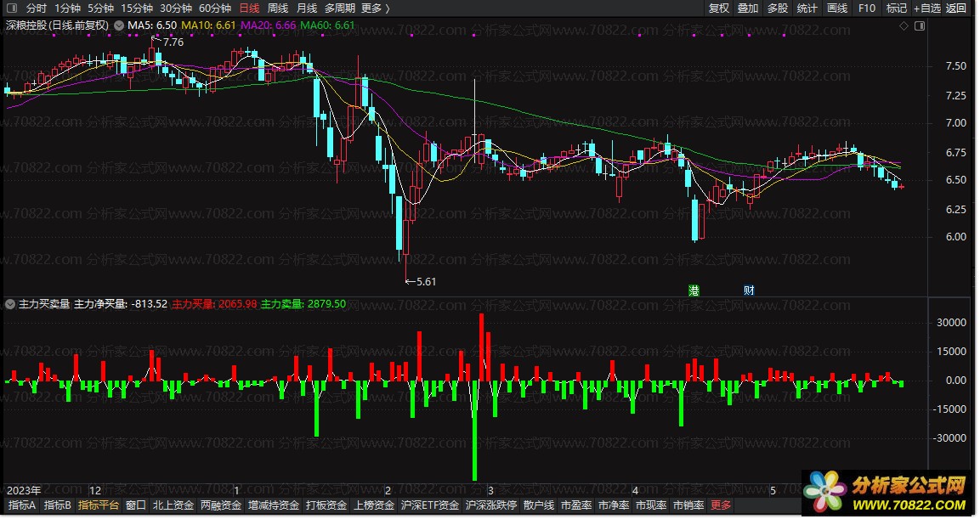
Task: Select 市现率 indicator
Action: (x=650, y=505)
